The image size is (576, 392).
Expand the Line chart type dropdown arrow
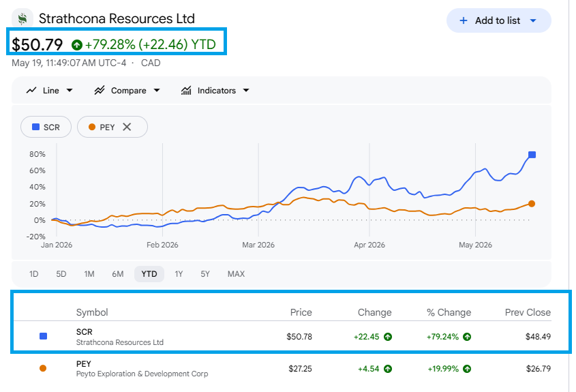click(70, 91)
